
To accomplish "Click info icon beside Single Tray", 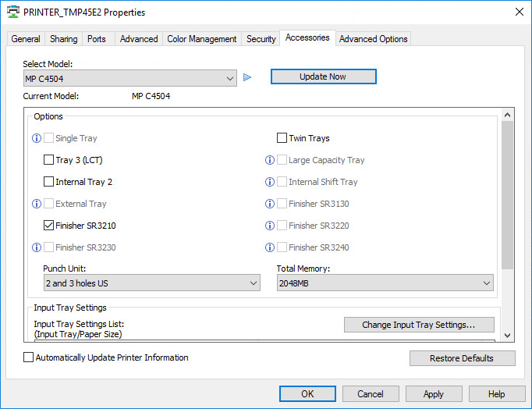I will tap(36, 138).
